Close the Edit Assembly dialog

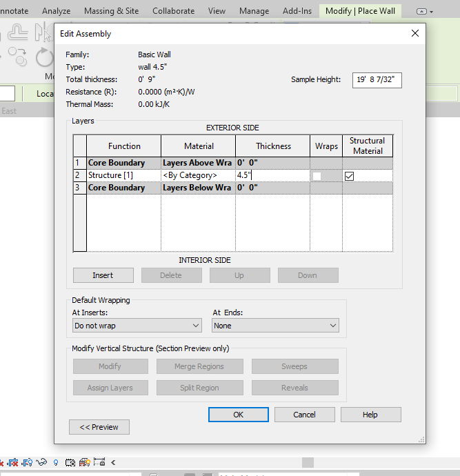[x=414, y=33]
